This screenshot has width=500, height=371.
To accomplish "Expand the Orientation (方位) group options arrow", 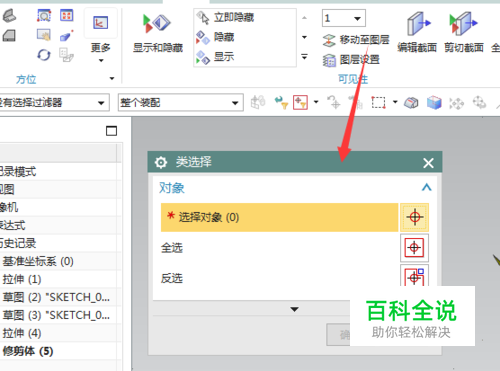I will (x=112, y=79).
